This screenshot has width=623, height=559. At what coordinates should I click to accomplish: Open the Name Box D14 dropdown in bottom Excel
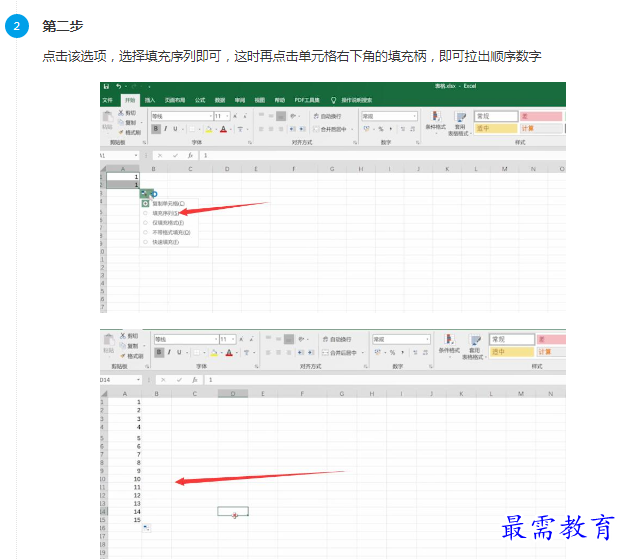138,380
